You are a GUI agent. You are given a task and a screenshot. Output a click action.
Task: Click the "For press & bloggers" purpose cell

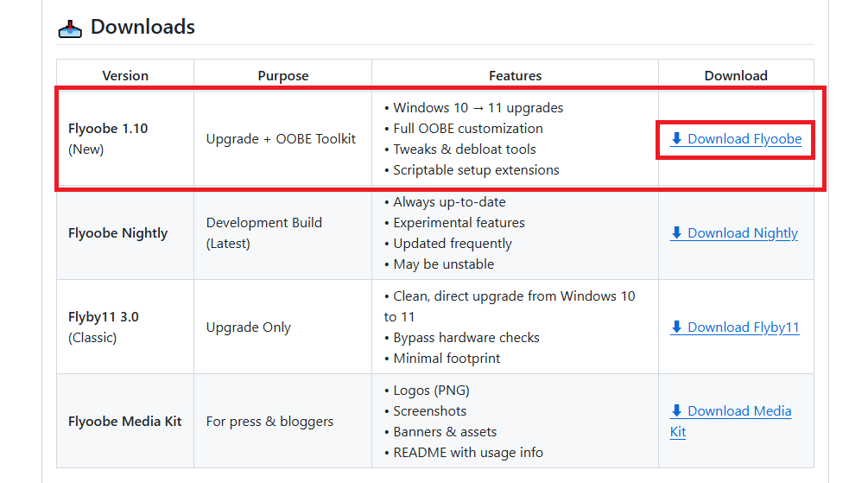(269, 422)
